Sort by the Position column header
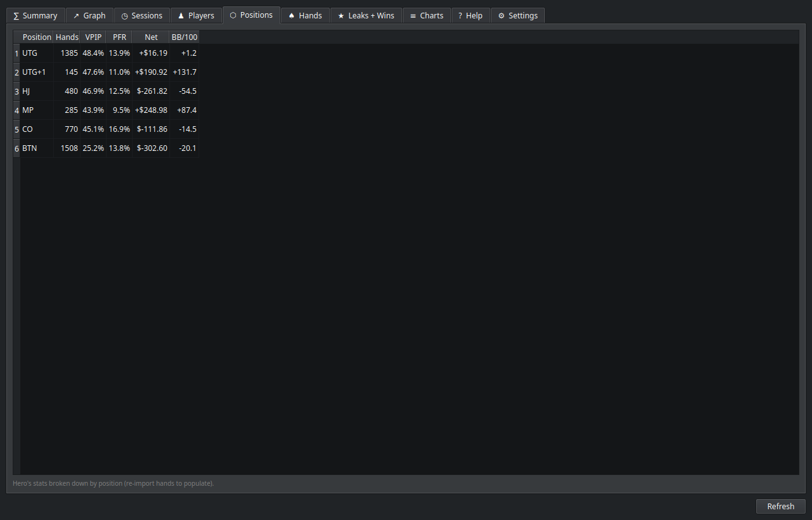 37,37
